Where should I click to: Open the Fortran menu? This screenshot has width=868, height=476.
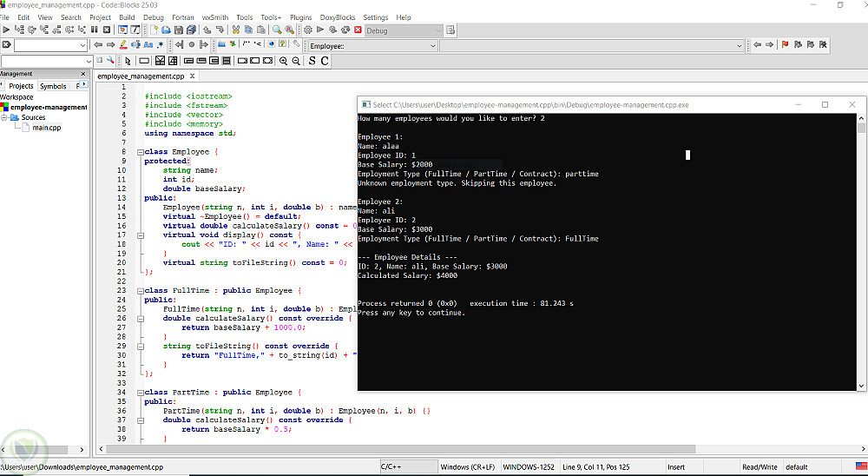(182, 17)
